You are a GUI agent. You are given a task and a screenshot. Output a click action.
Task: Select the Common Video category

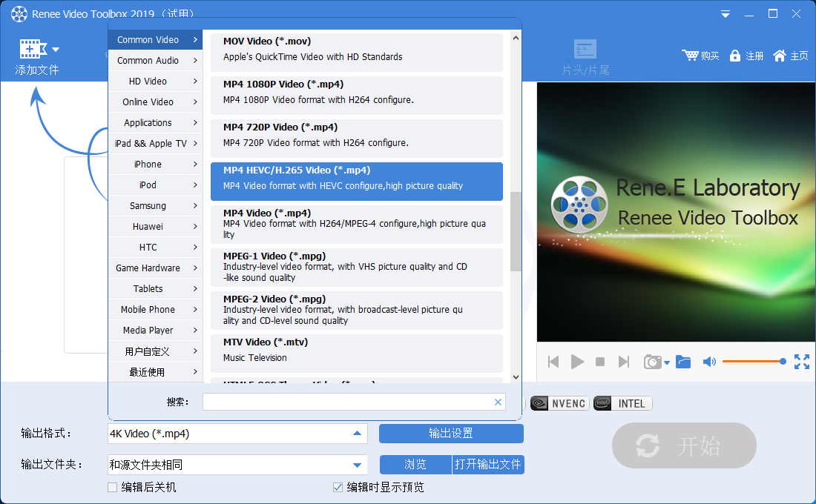(x=155, y=39)
